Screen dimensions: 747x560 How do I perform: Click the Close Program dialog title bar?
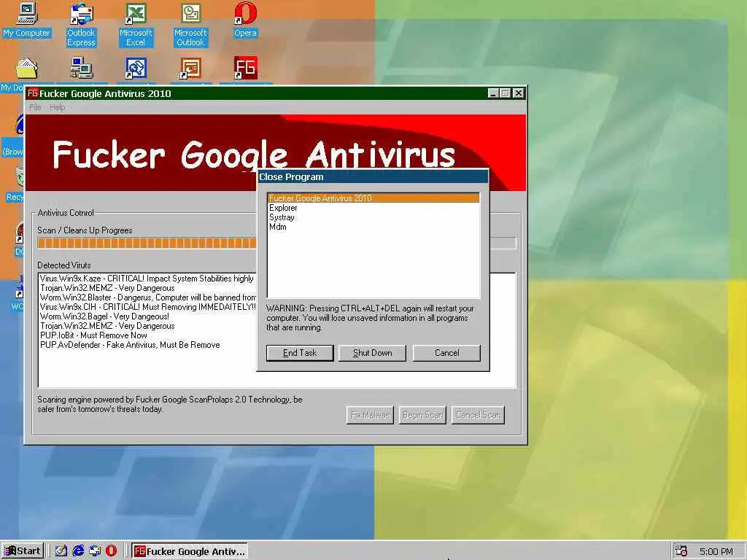[x=373, y=176]
